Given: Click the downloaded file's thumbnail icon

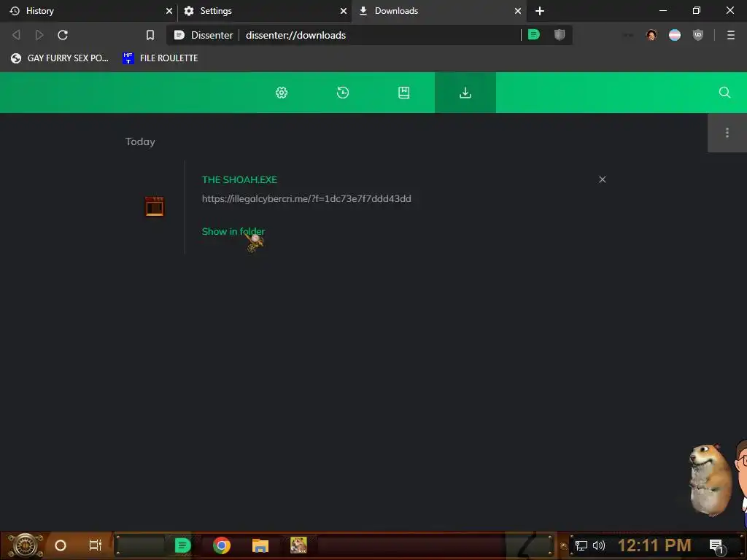Looking at the screenshot, I should tap(155, 206).
